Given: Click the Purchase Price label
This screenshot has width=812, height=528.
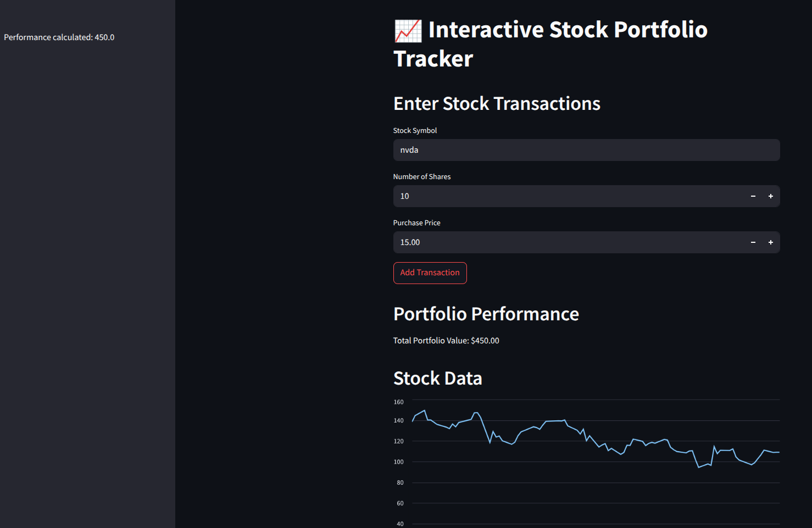Looking at the screenshot, I should pyautogui.click(x=416, y=223).
